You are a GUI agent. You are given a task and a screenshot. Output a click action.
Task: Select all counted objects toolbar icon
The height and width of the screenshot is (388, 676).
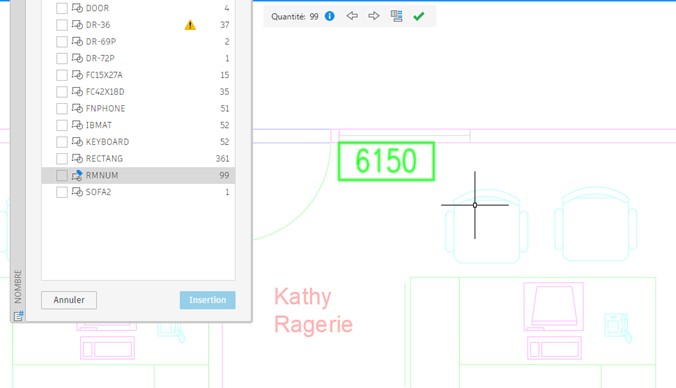point(396,16)
